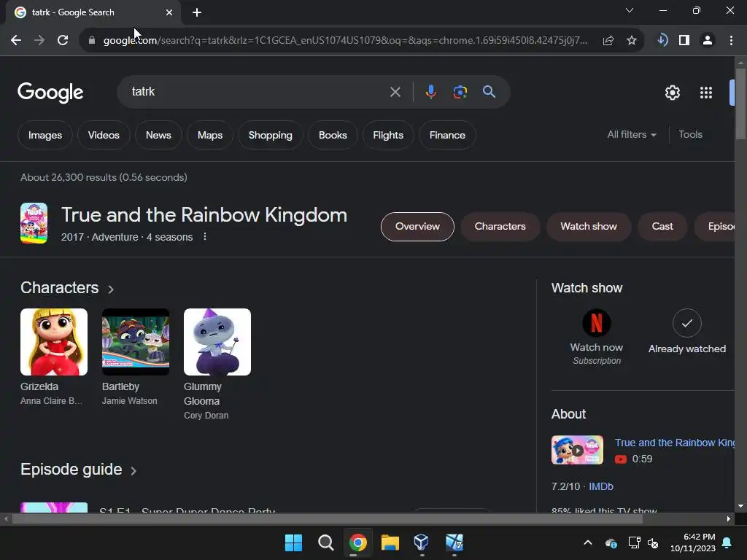Filter results by Finance
747x560 pixels.
coord(447,135)
